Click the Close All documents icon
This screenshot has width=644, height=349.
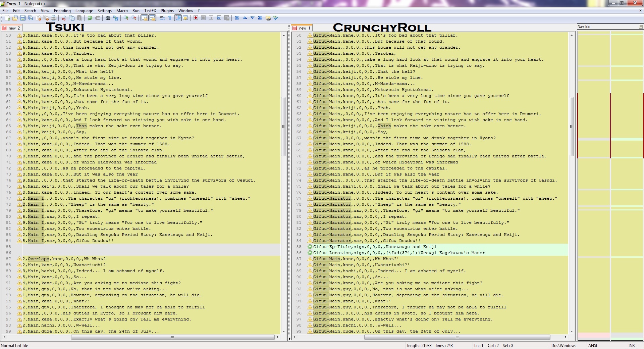(46, 18)
